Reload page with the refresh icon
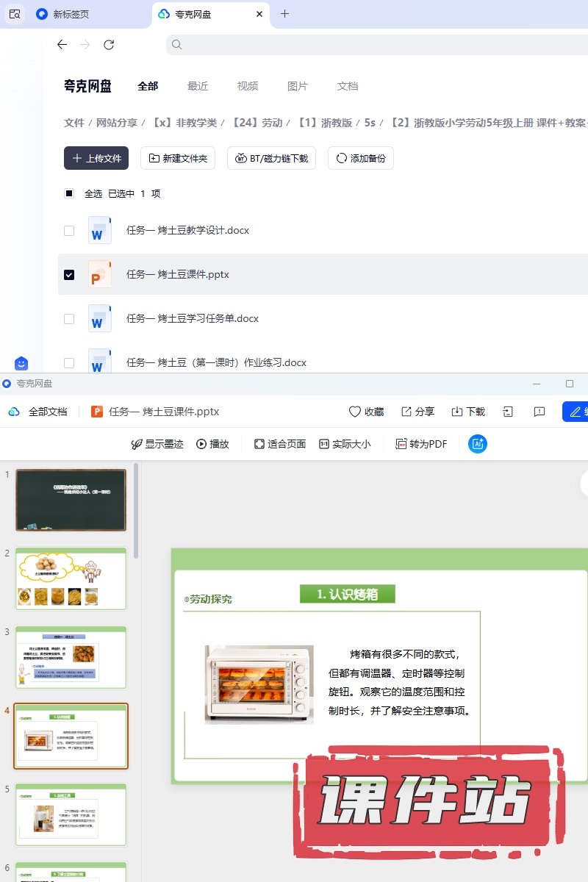Screen dimensions: 588x882 point(109,45)
